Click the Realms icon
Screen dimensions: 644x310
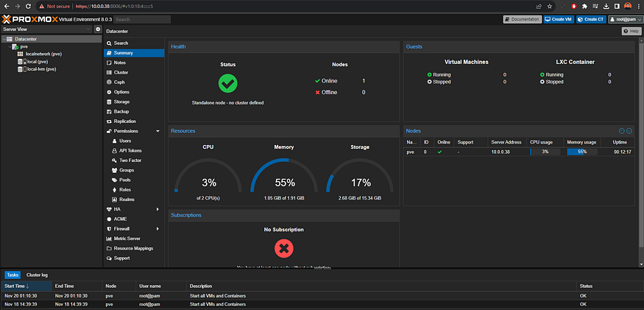click(x=115, y=200)
